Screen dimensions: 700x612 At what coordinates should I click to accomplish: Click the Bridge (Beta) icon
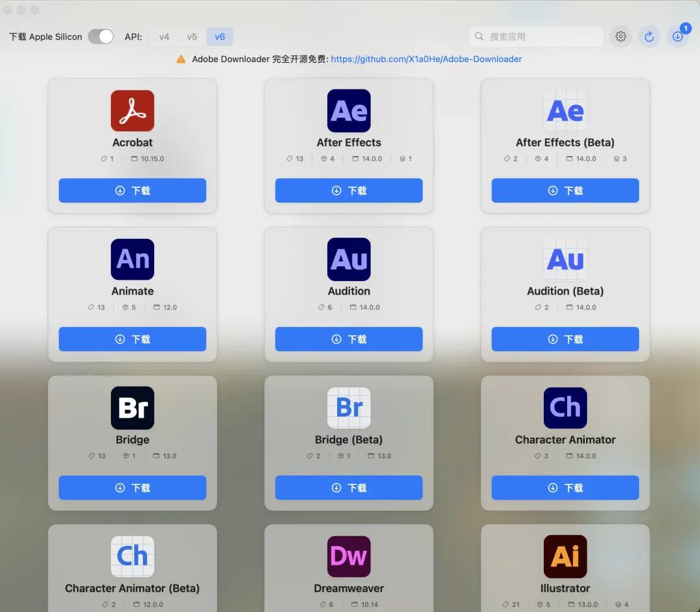tap(349, 408)
